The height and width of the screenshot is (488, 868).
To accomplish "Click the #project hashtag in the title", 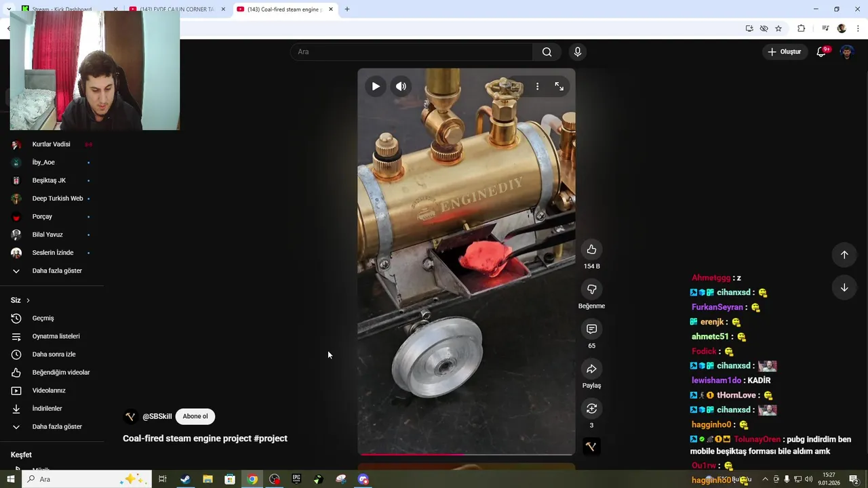I will 271,439.
